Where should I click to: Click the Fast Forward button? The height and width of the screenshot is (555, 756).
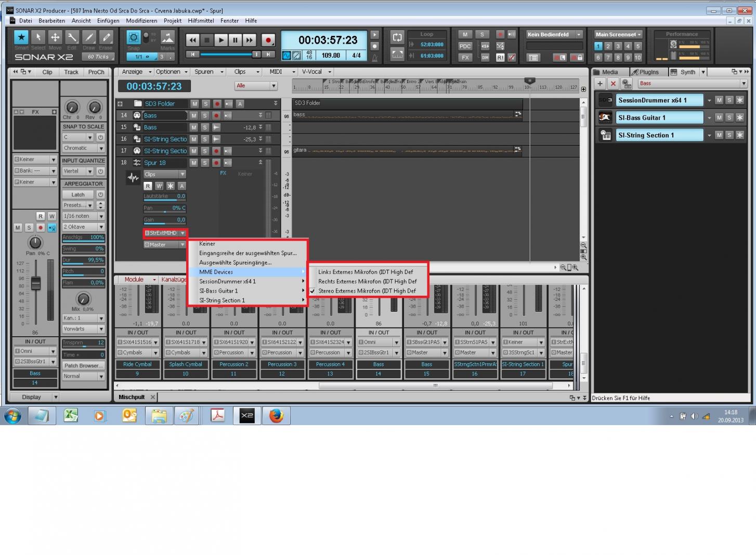(250, 40)
